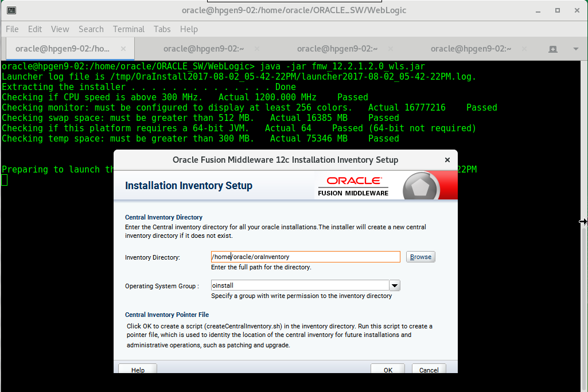
Task: Open the Search menu
Action: tap(91, 29)
